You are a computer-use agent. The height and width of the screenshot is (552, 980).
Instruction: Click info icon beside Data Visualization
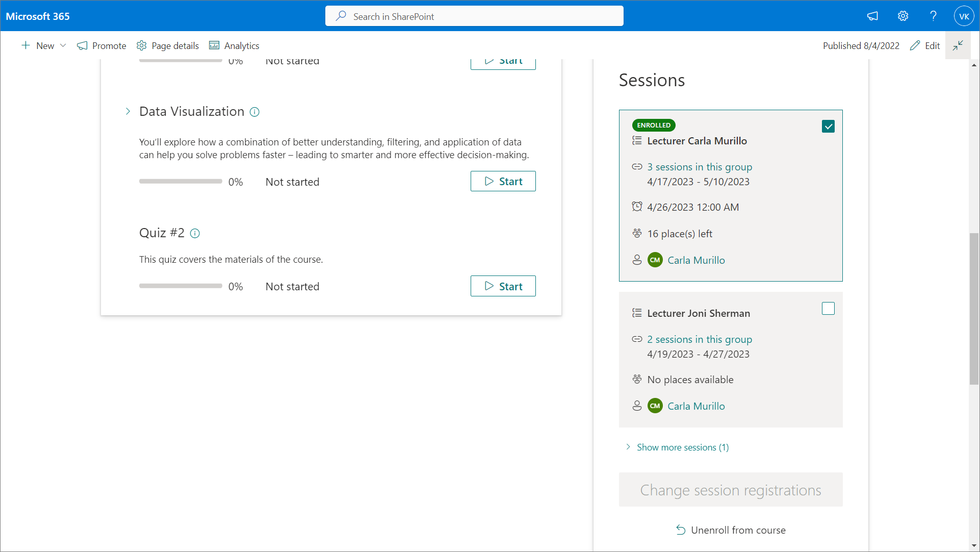[x=254, y=112]
